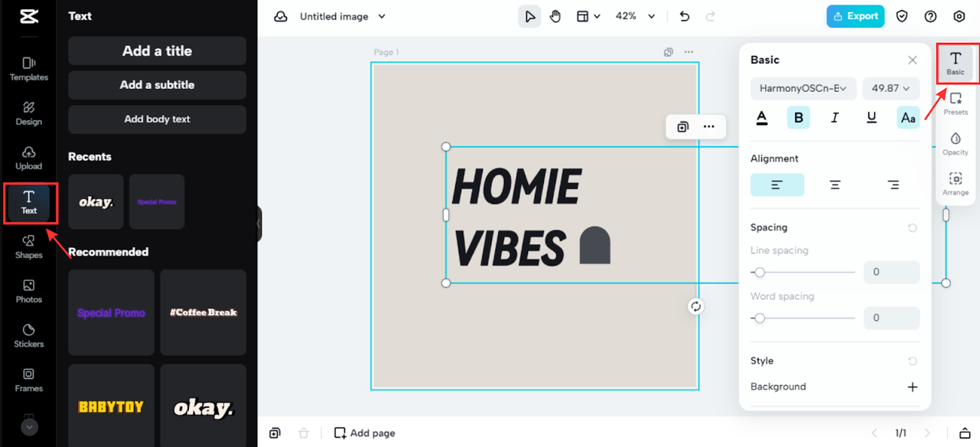Switch to the Opacity tab
The image size is (980, 447).
point(956,144)
